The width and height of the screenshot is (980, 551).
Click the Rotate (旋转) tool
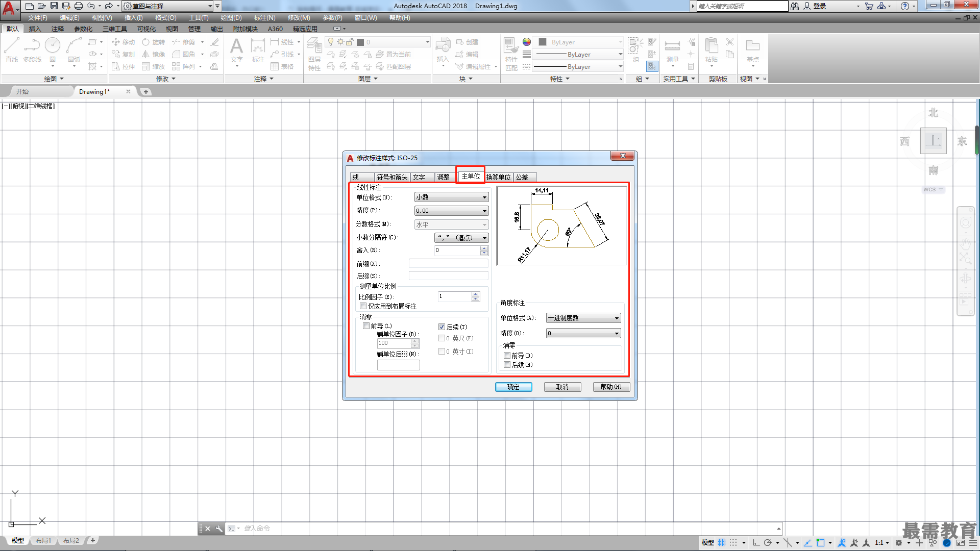[x=154, y=42]
